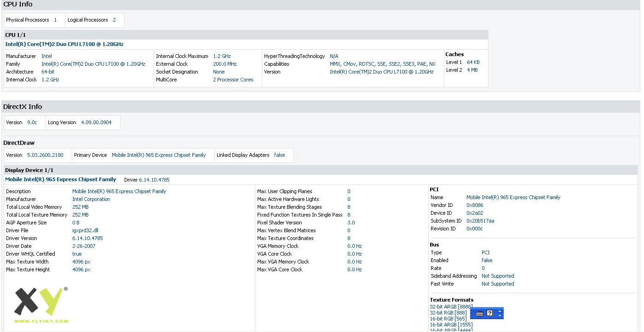Open language bar help question-mark icon
The width and height of the screenshot is (644, 332).
pos(490,313)
